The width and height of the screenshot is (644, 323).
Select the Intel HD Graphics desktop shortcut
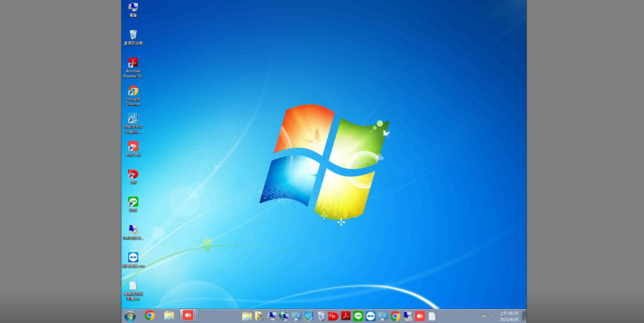[133, 124]
